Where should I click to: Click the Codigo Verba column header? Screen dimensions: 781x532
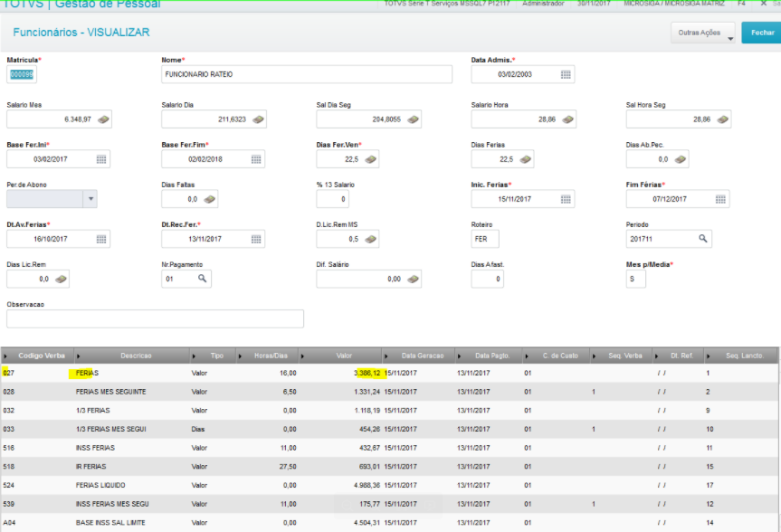pos(42,356)
